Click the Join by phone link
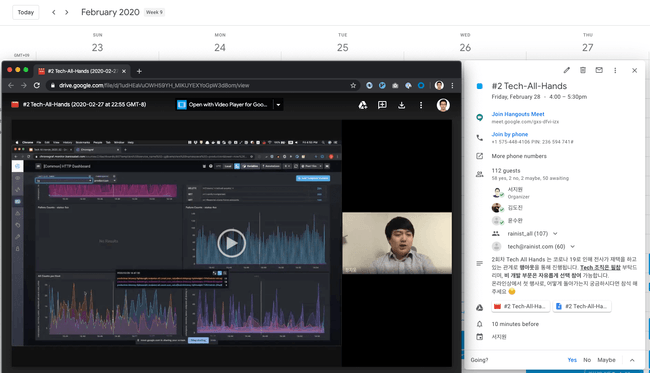 click(509, 134)
